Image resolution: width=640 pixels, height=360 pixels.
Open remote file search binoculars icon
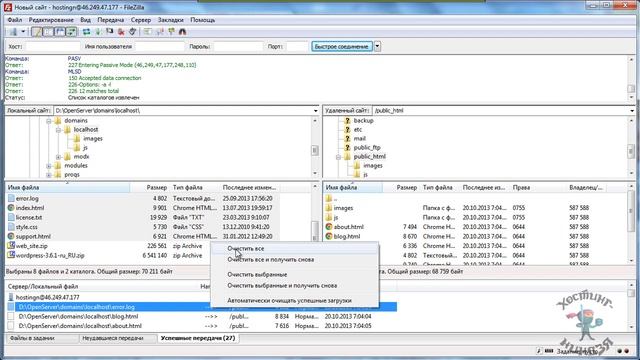point(182,31)
